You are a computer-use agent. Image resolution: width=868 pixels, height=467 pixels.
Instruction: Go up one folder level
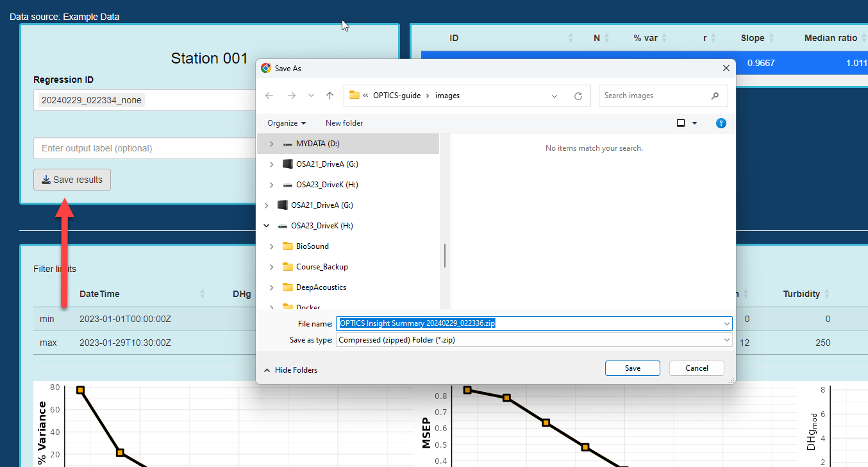click(x=330, y=96)
